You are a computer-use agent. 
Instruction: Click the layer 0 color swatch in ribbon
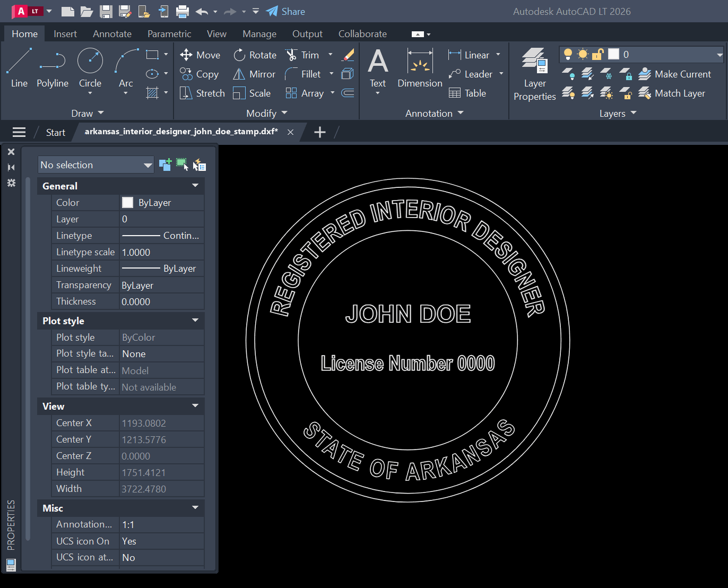614,54
